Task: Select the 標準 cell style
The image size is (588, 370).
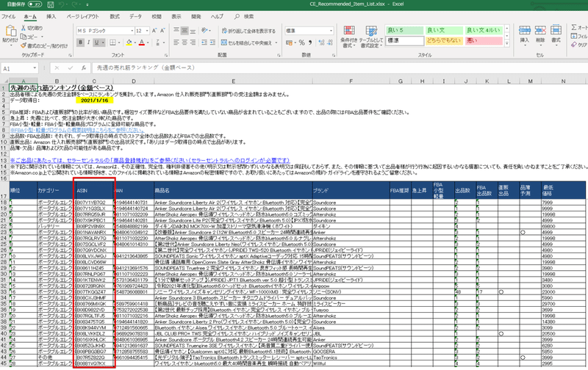Action: (405, 40)
